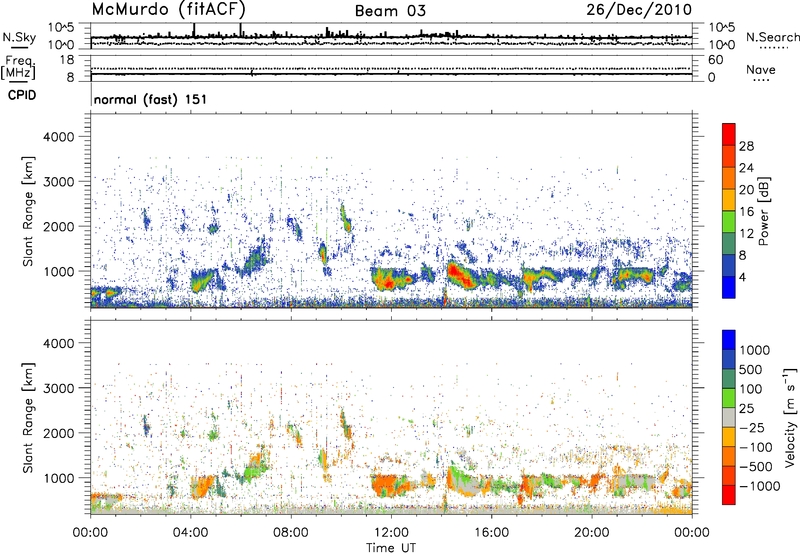Click the '2000' range tick in the velocity panel

click(x=59, y=433)
